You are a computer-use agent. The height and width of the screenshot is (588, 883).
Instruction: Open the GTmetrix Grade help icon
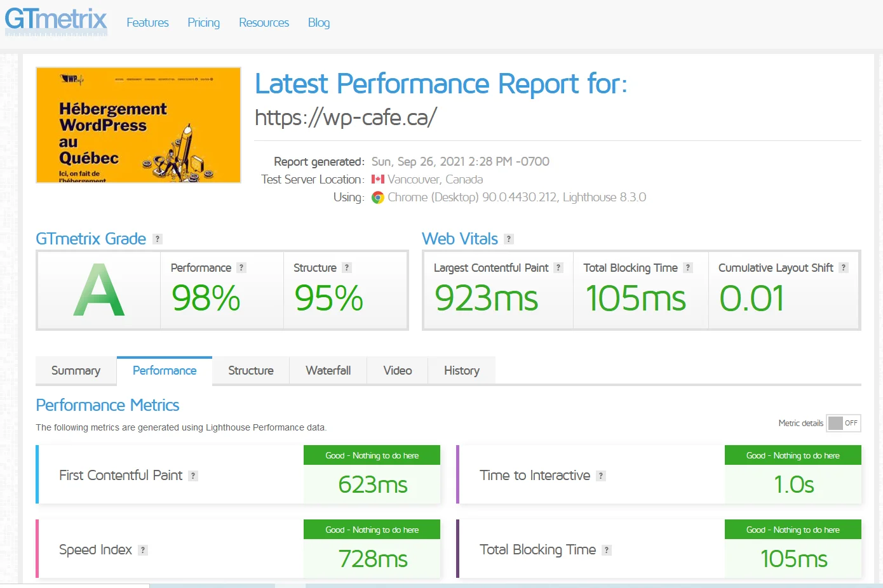tap(158, 239)
